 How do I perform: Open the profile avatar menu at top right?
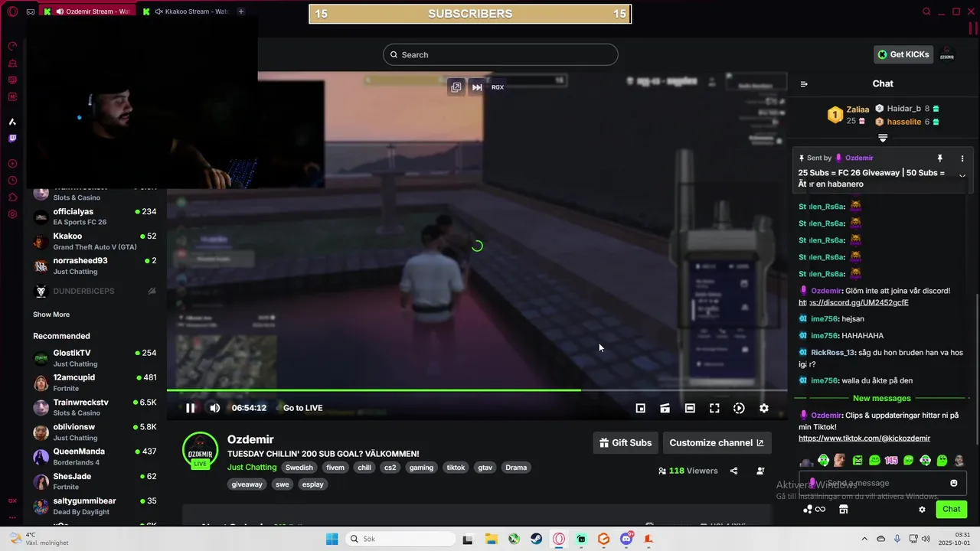947,54
